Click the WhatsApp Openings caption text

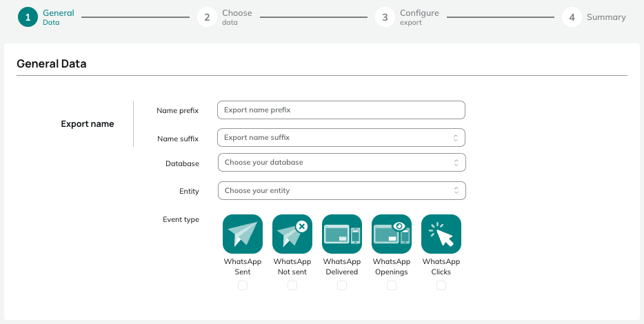pyautogui.click(x=392, y=267)
